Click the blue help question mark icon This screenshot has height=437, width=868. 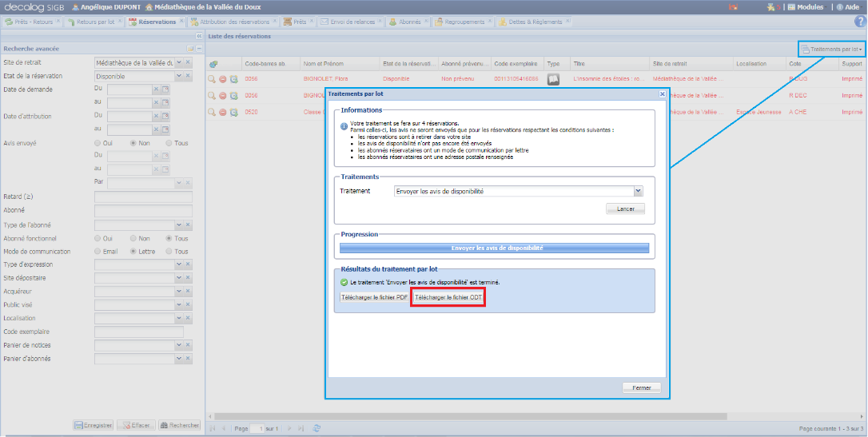click(x=860, y=22)
